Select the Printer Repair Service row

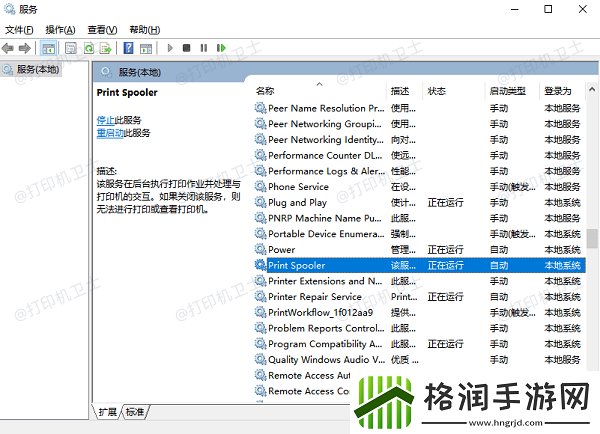click(x=315, y=297)
